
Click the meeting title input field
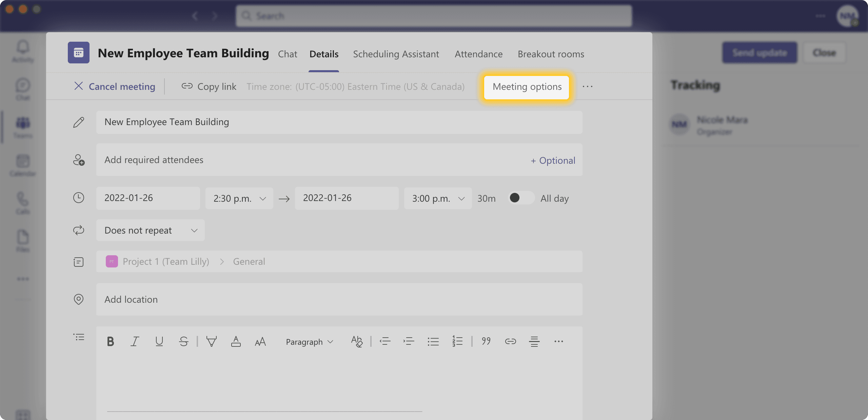339,122
